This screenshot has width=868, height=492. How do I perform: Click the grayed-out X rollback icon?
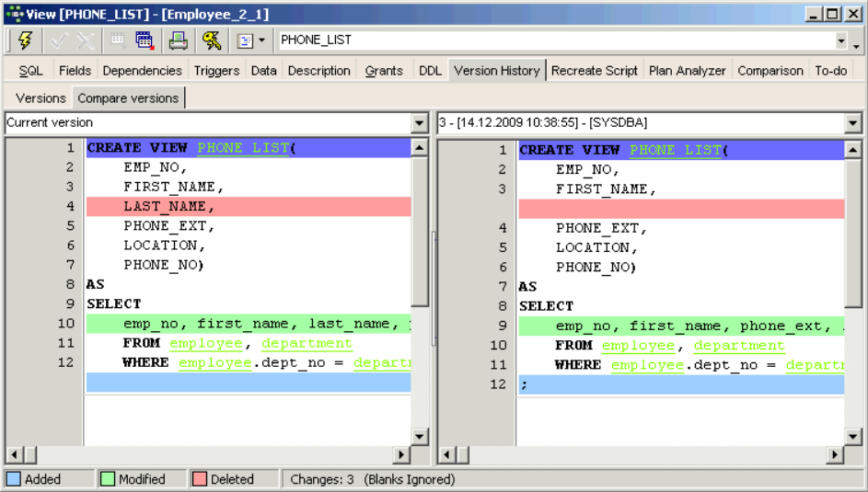(x=86, y=40)
